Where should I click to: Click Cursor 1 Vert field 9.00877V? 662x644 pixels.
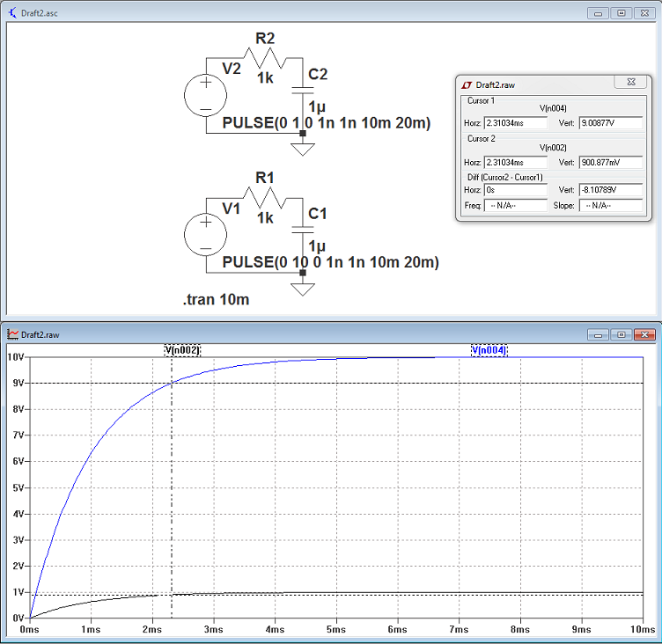point(610,123)
